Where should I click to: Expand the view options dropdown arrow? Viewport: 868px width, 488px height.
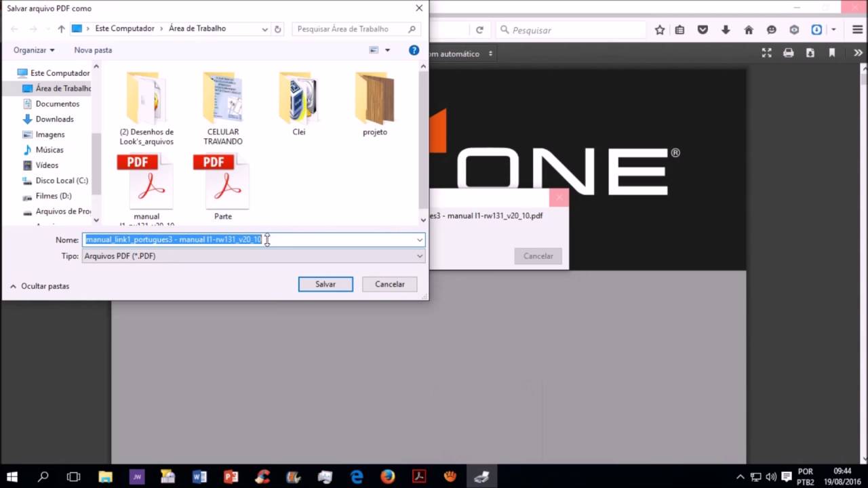point(387,50)
